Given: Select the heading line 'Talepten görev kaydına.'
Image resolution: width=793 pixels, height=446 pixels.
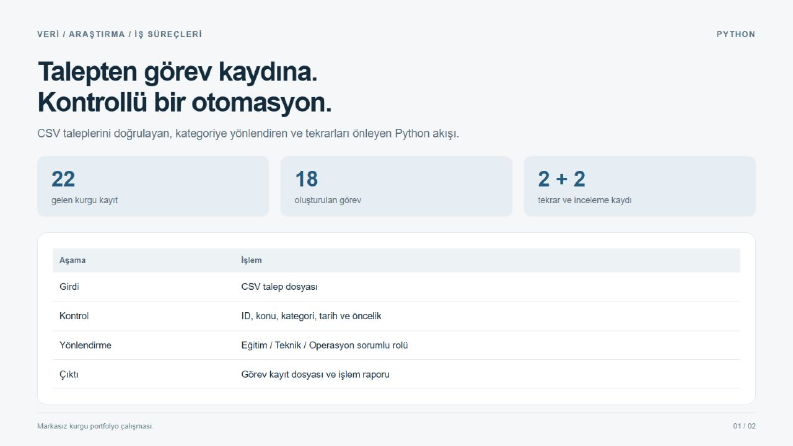Looking at the screenshot, I should 178,71.
